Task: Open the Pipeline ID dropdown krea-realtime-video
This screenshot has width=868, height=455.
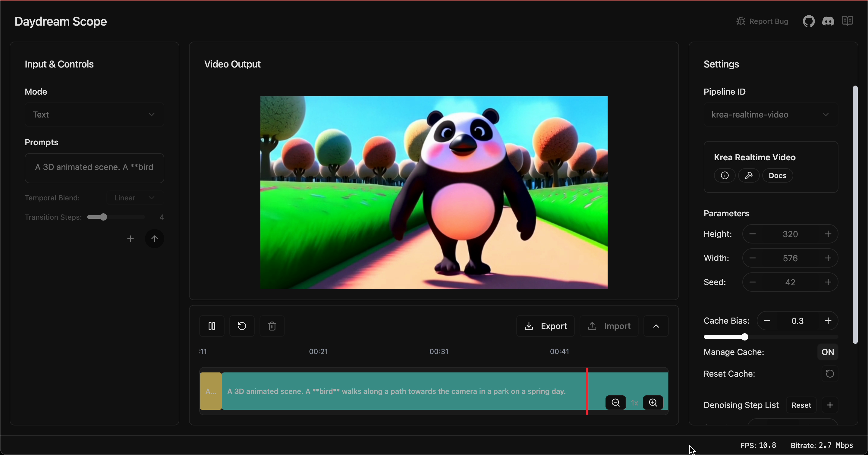Action: click(771, 115)
